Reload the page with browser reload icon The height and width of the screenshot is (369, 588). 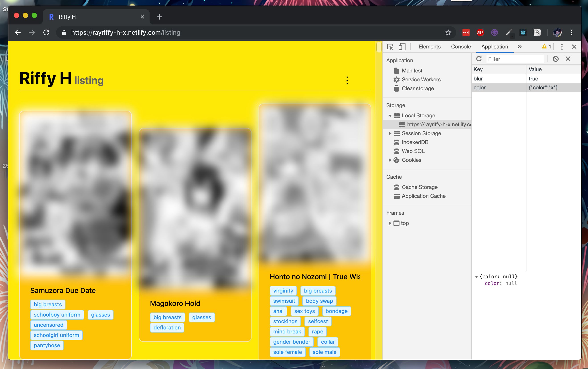[46, 32]
